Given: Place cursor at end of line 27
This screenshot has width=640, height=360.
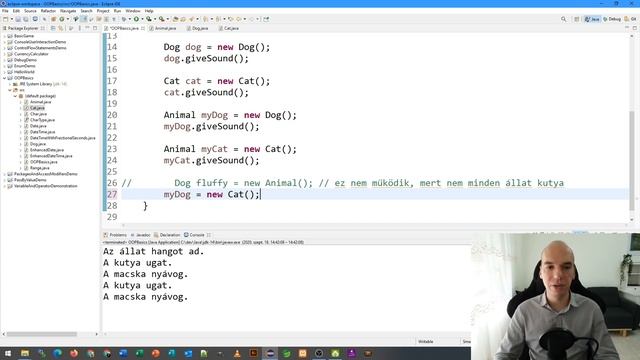Looking at the screenshot, I should point(260,194).
